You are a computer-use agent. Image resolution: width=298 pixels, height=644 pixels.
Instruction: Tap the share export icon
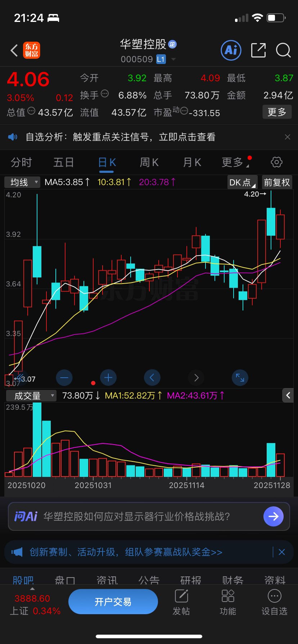point(258,50)
